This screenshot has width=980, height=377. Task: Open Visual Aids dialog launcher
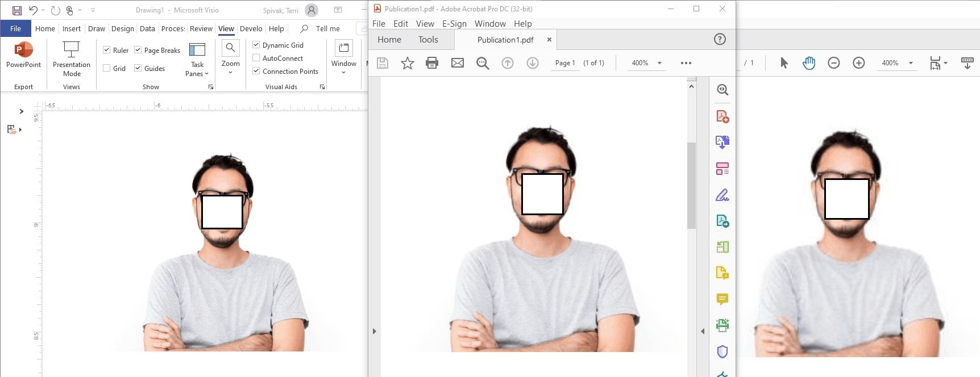[322, 87]
